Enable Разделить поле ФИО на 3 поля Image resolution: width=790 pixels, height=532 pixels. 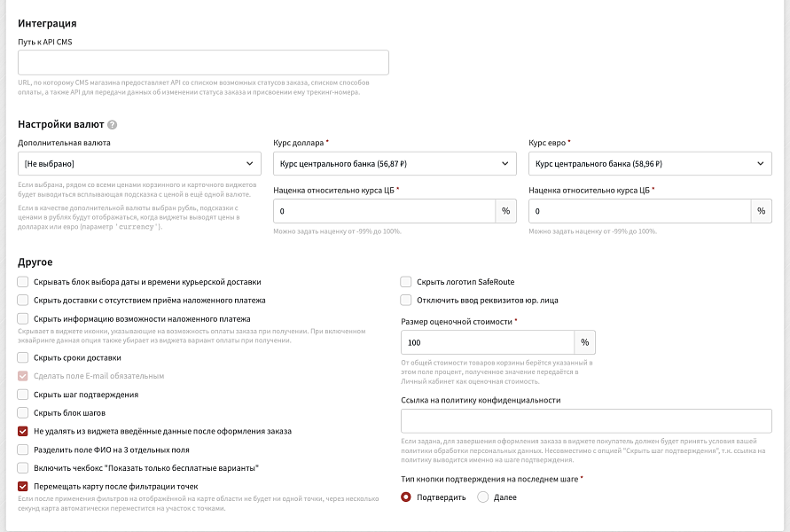click(x=22, y=450)
